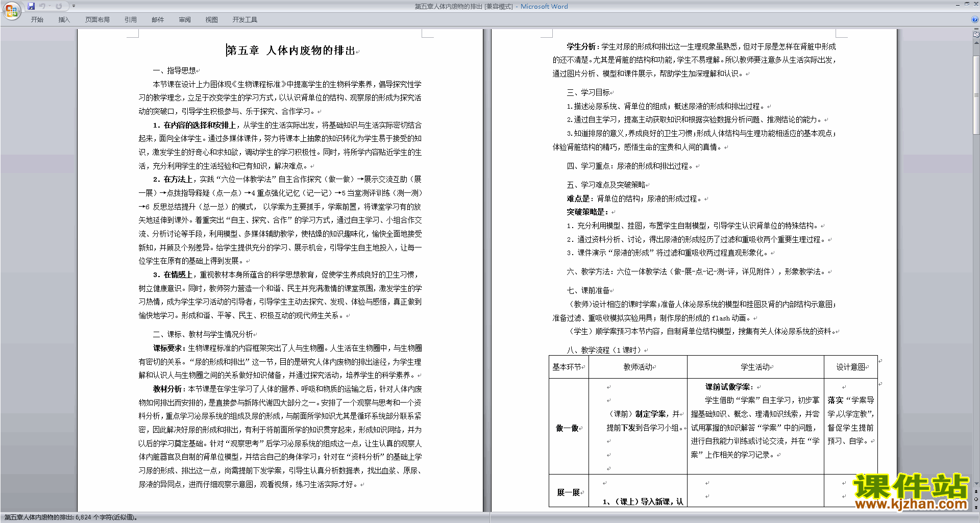This screenshot has height=523, width=980.
Task: Switch to the 引用 tab
Action: (x=131, y=20)
